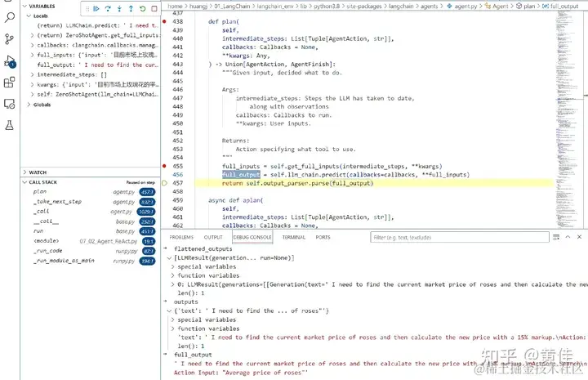
Task: Collapse the {'text': ...} result in console
Action: [170, 311]
